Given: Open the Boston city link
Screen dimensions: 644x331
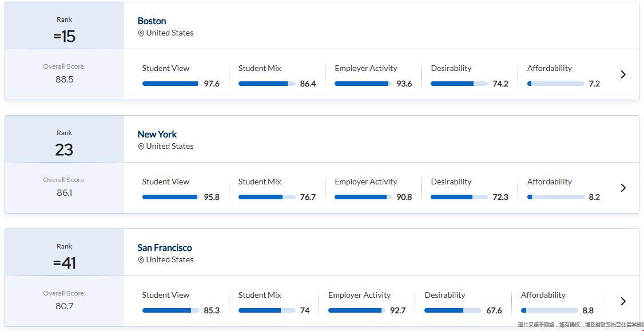Looking at the screenshot, I should [152, 21].
